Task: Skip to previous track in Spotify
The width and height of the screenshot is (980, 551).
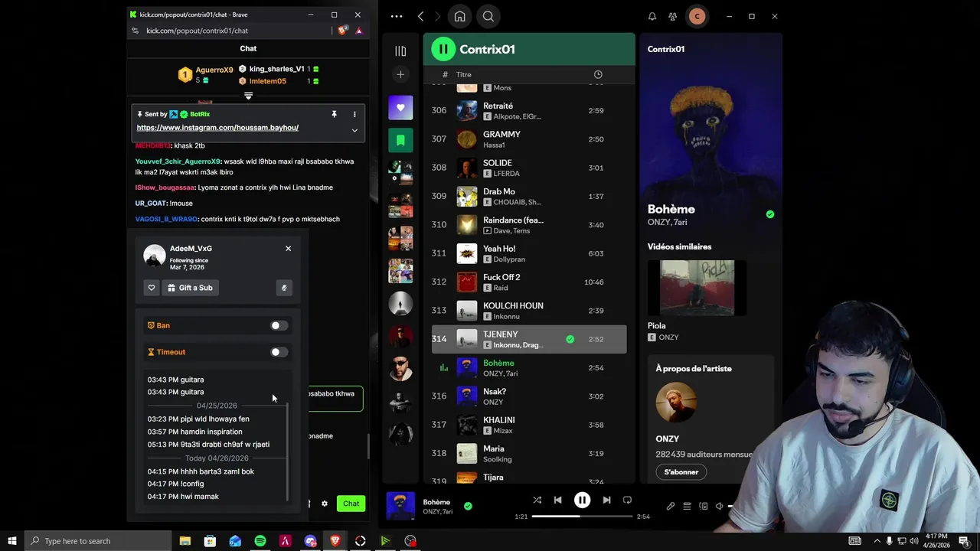Action: [x=557, y=500]
